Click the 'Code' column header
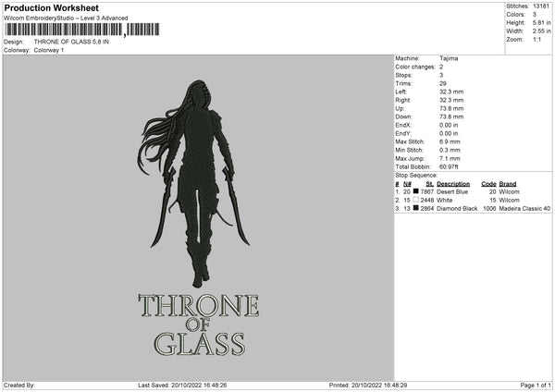555x392 pixels. tap(488, 184)
